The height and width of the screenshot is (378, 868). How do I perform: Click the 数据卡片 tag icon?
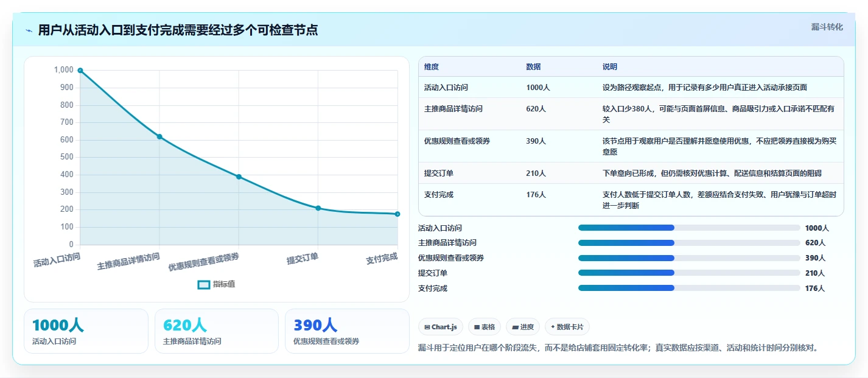click(553, 327)
